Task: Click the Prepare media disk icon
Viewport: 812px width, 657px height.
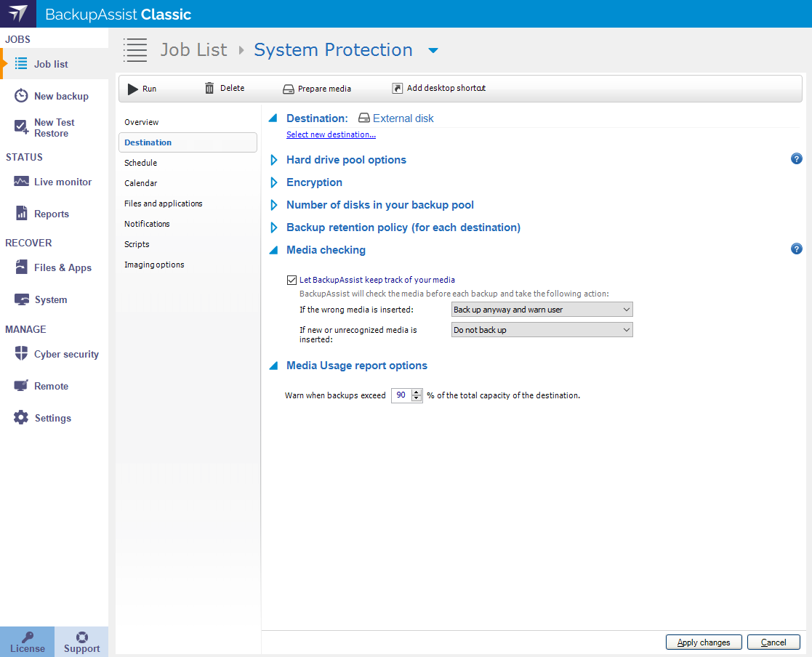Action: (x=288, y=89)
